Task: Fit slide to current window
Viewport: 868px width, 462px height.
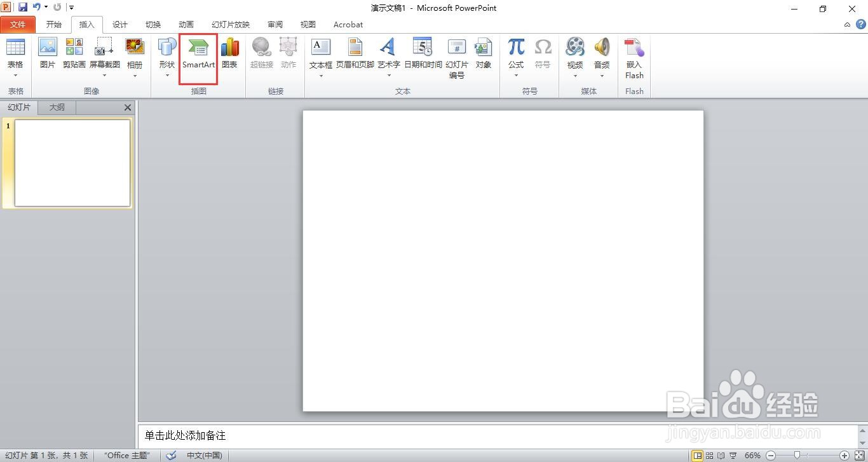Action: pyautogui.click(x=858, y=456)
